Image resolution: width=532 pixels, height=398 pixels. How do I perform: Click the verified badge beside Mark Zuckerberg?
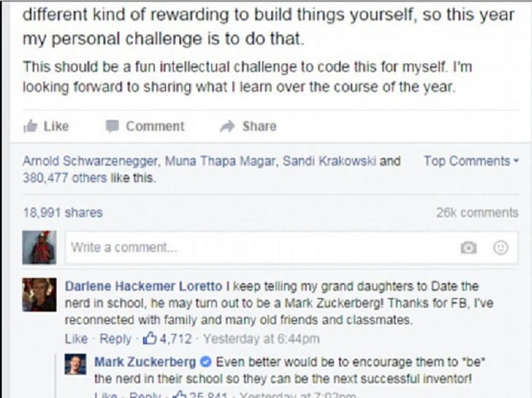click(206, 362)
